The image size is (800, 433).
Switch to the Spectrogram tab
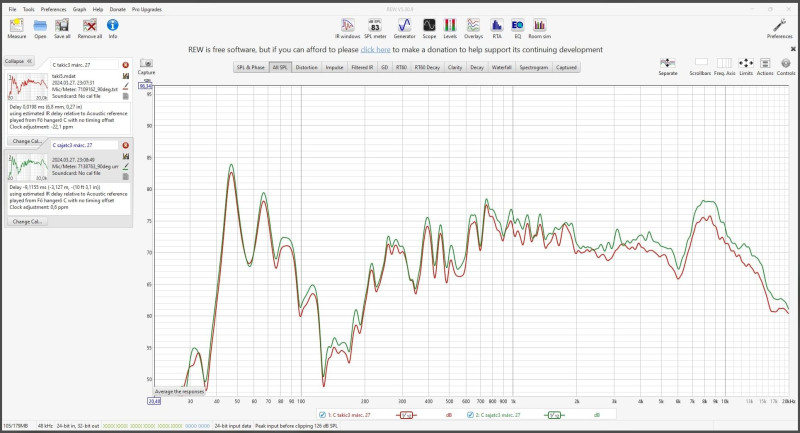pos(534,67)
